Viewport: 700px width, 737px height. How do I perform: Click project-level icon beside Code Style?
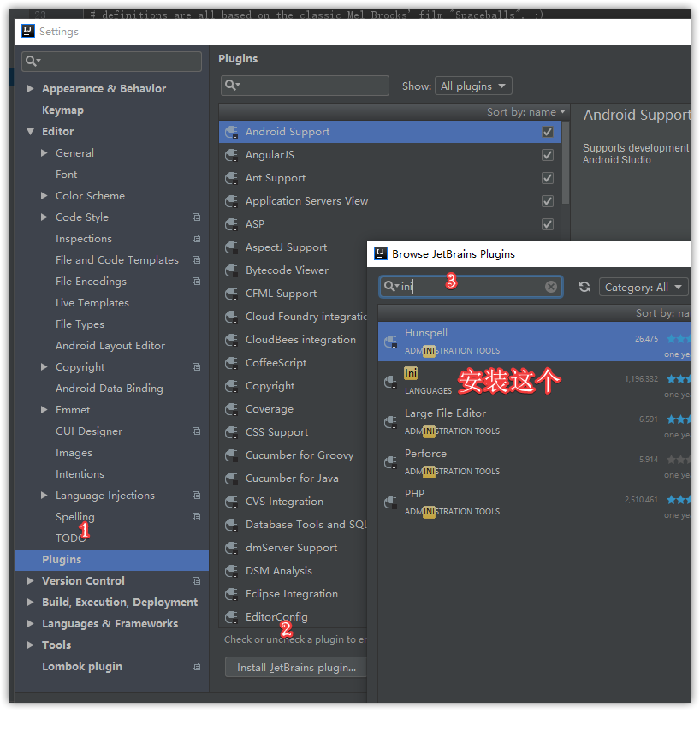pyautogui.click(x=196, y=217)
